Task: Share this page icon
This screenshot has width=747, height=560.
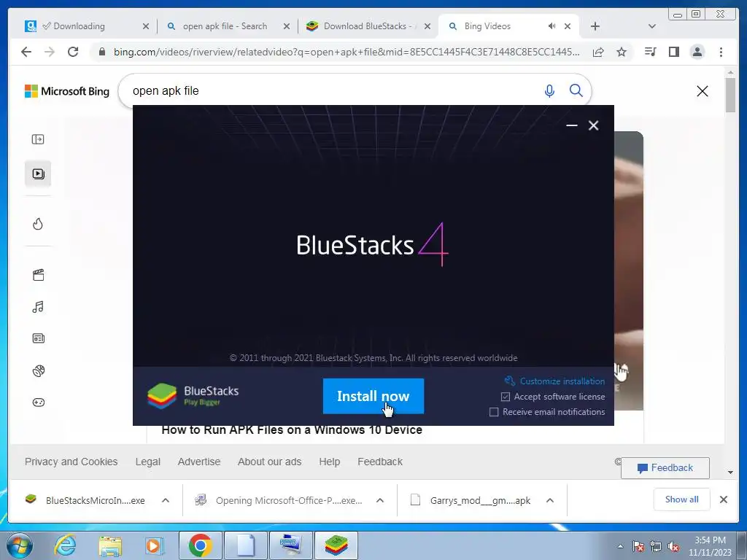Action: [598, 52]
